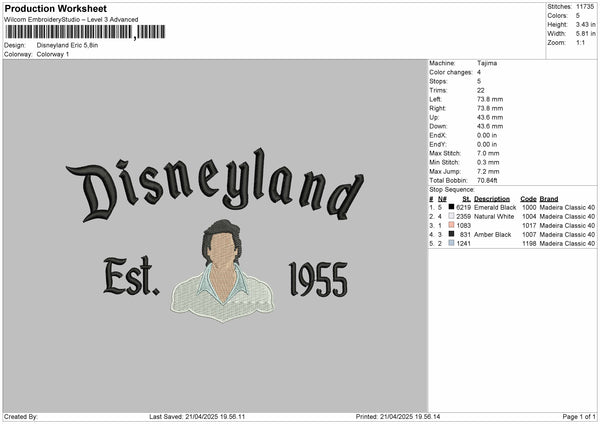
Task: Click the 'Stop Sequence:' heading
Action: 452,190
